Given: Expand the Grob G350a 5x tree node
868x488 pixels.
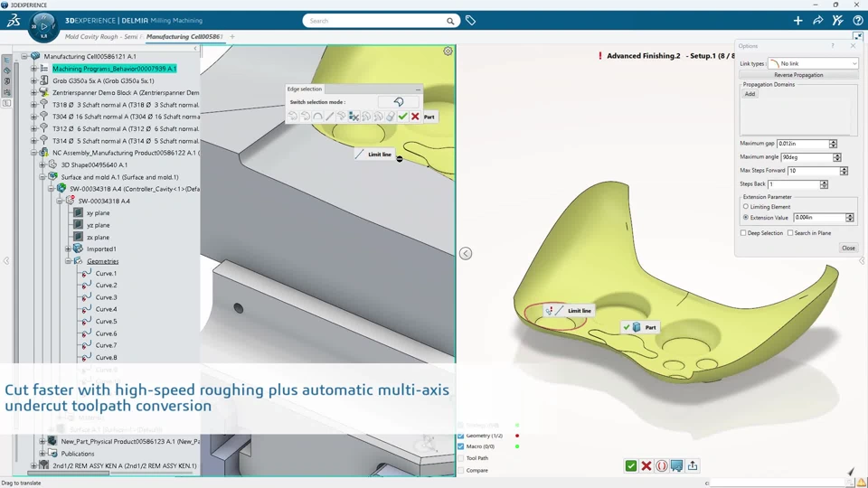Looking at the screenshot, I should 33,80.
